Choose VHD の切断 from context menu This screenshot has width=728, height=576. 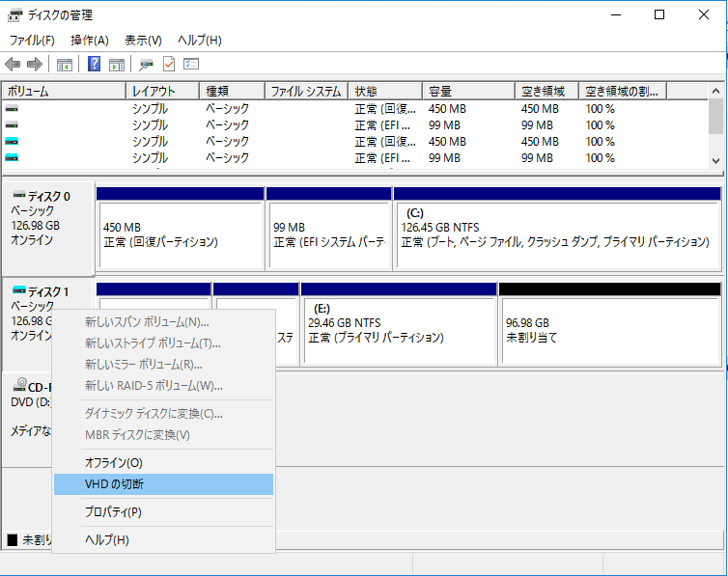pos(114,484)
